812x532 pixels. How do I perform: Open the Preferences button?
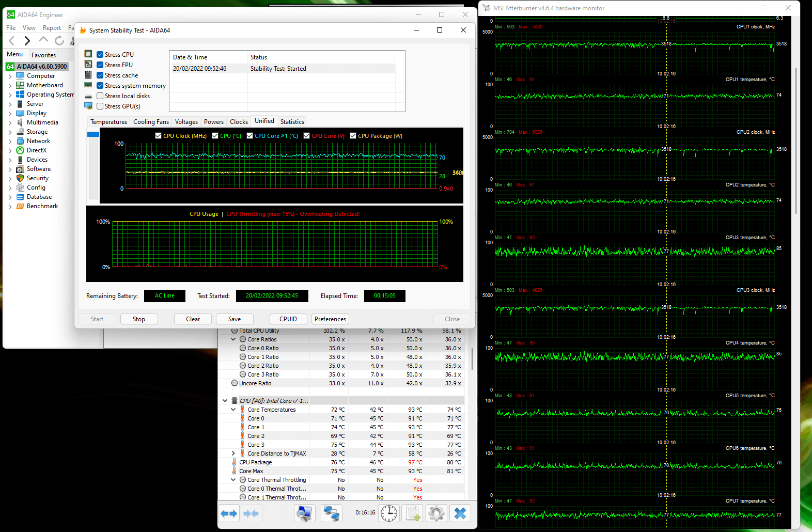(330, 319)
